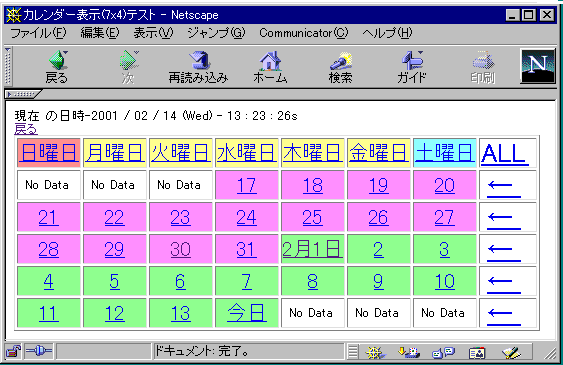Click the status bar progress field
563x365 pixels.
104,351
